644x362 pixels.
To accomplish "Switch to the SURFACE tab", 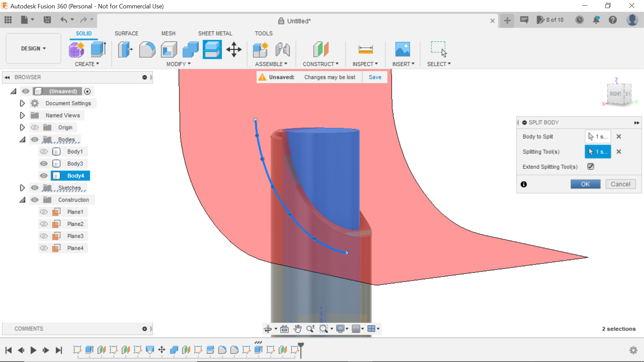I will [x=126, y=33].
